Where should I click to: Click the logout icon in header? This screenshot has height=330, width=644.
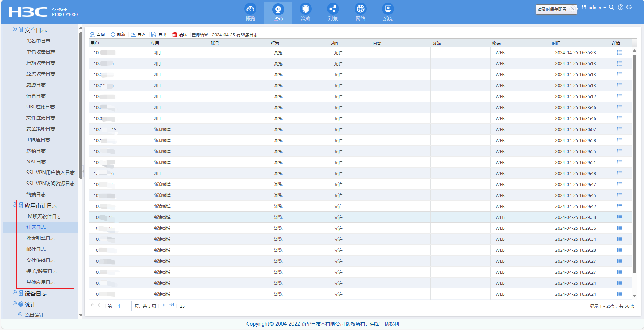click(x=629, y=7)
